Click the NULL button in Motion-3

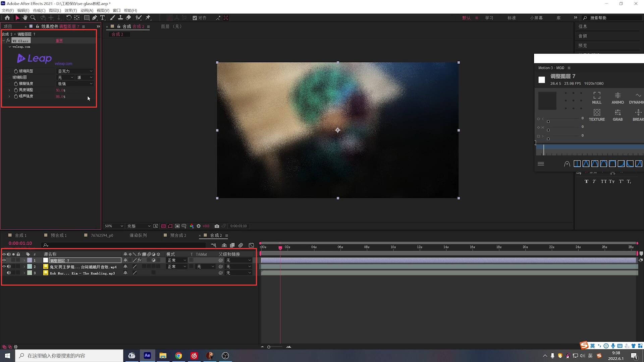[597, 98]
